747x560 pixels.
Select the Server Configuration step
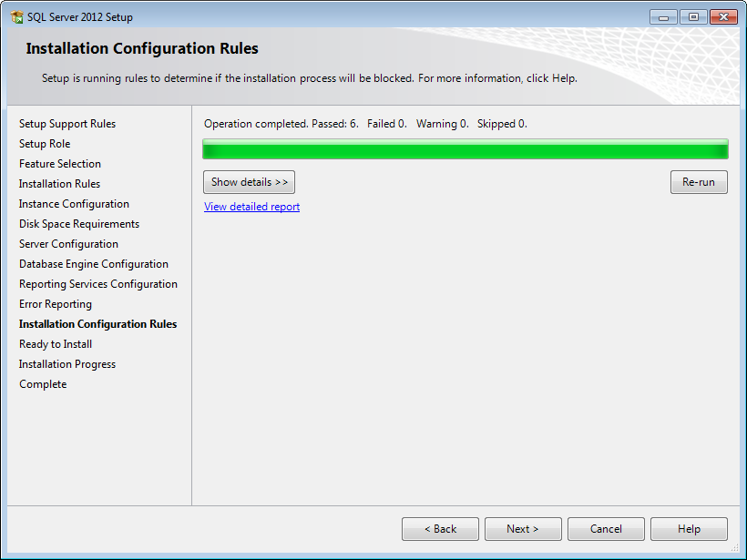point(68,244)
